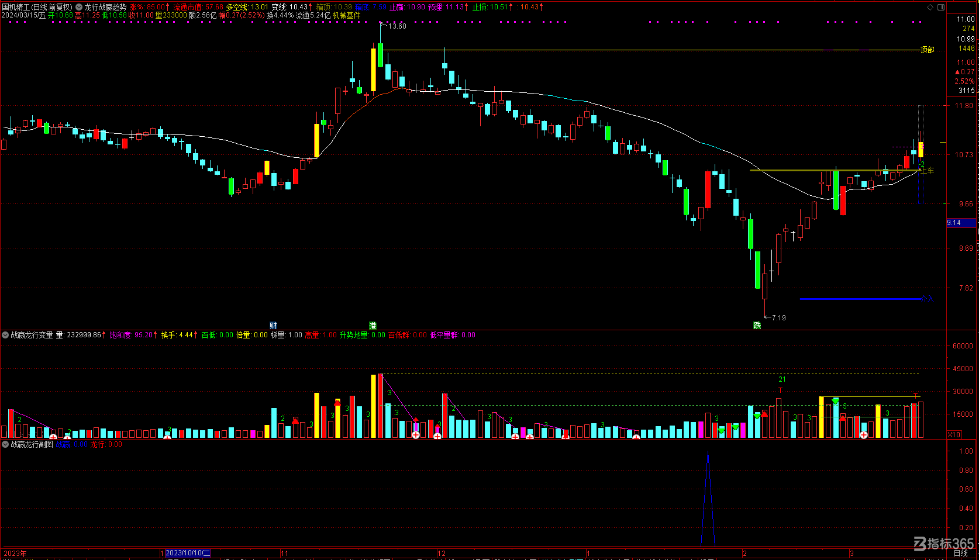Viewport: 979px width, 560px height.
Task: Click the blue 介入 line label
Action: [x=928, y=299]
